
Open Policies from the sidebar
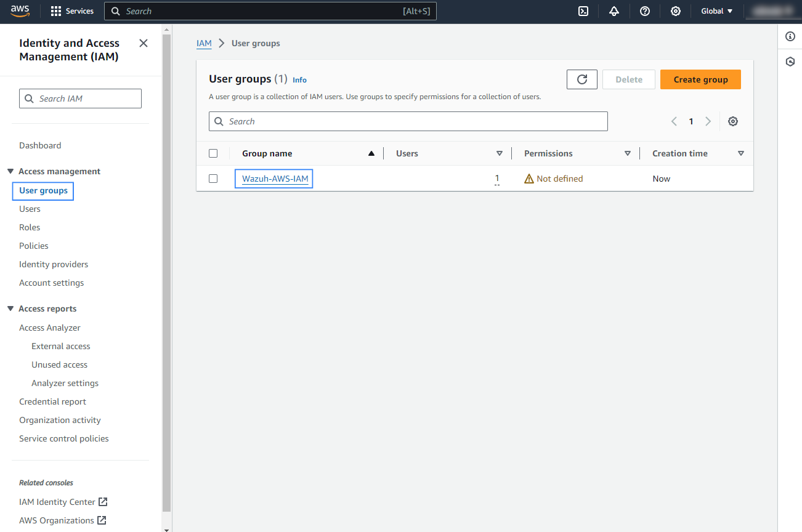34,246
